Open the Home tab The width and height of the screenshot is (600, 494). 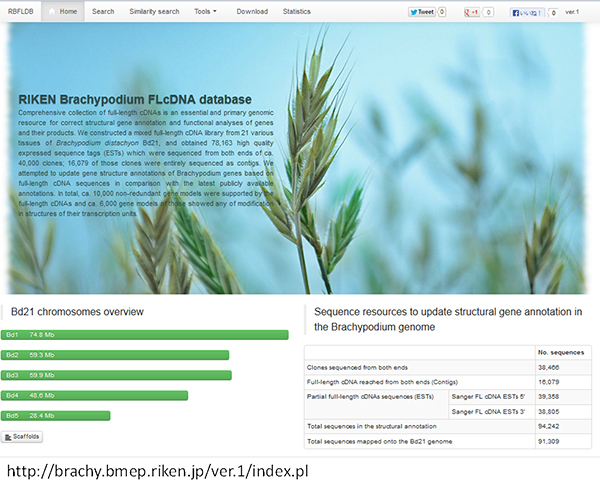pyautogui.click(x=63, y=11)
